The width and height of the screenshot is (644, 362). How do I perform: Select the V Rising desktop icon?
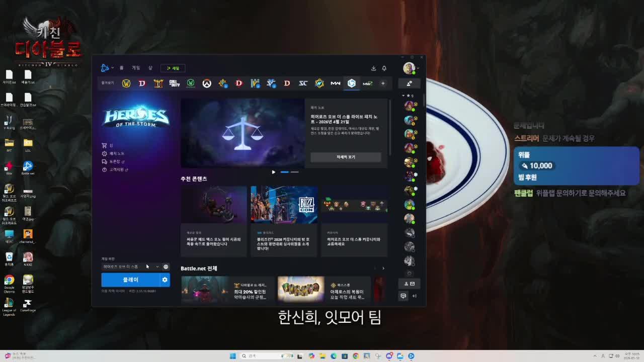tap(9, 123)
